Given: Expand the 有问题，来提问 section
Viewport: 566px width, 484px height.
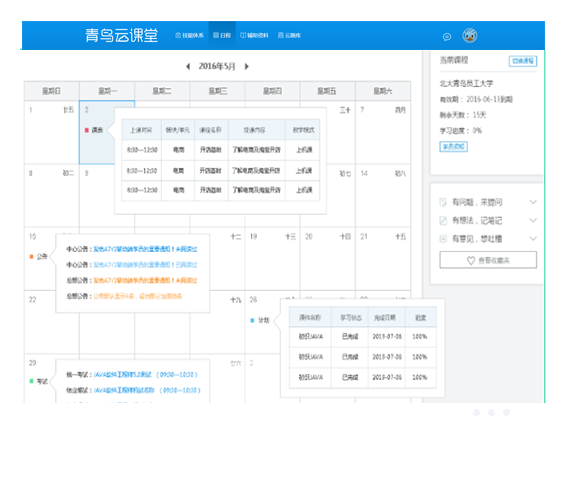Looking at the screenshot, I should [x=488, y=202].
